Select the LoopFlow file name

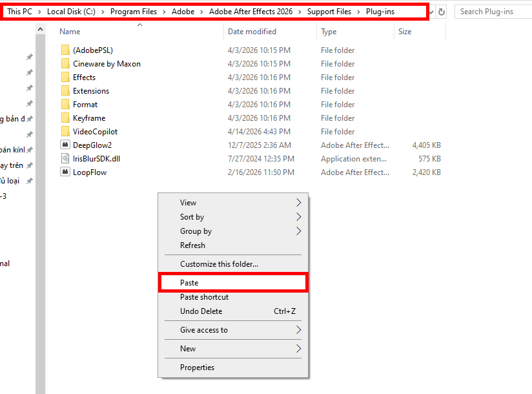point(90,172)
